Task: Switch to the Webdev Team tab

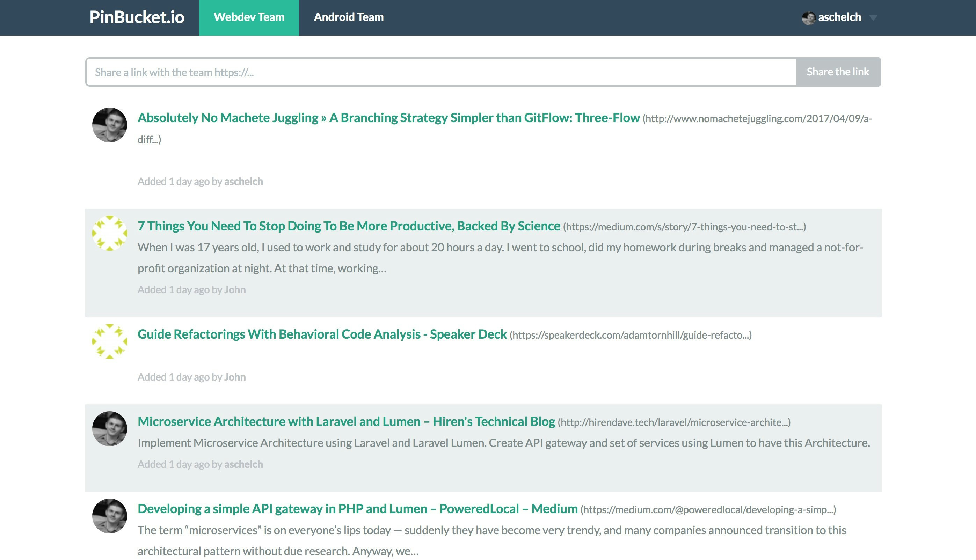Action: coord(249,17)
